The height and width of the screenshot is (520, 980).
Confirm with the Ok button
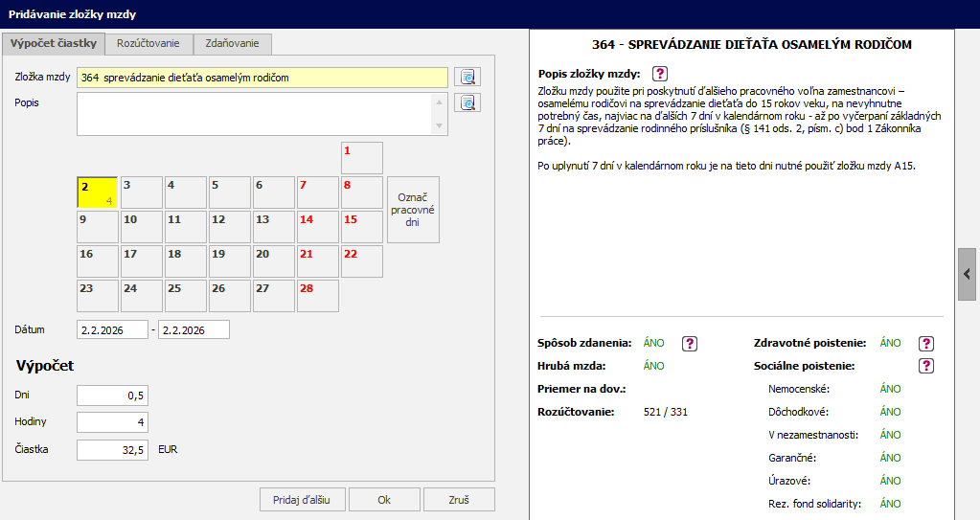[384, 500]
